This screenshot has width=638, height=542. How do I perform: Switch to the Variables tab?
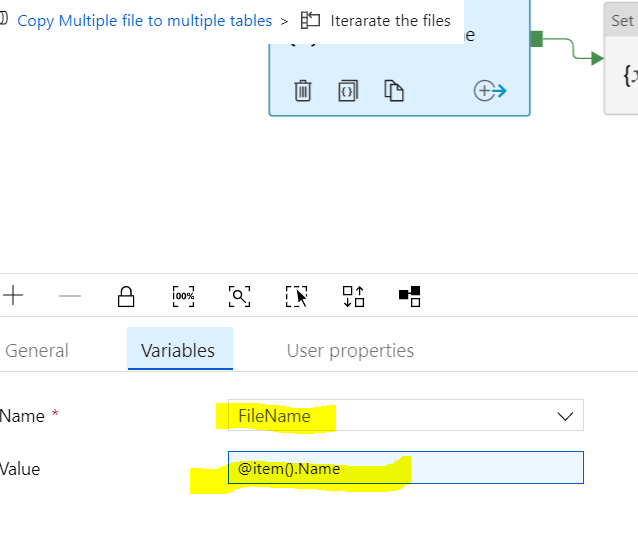(180, 349)
